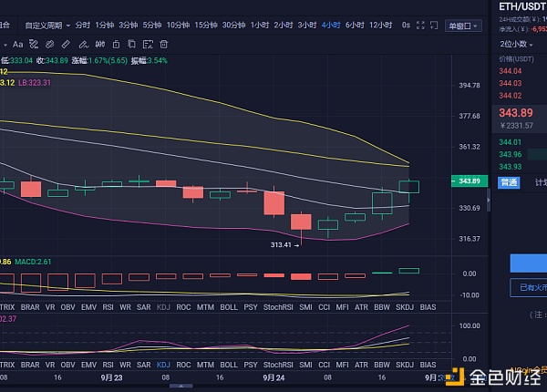
Task: Switch to the 1小时 timeframe
Action: point(260,26)
